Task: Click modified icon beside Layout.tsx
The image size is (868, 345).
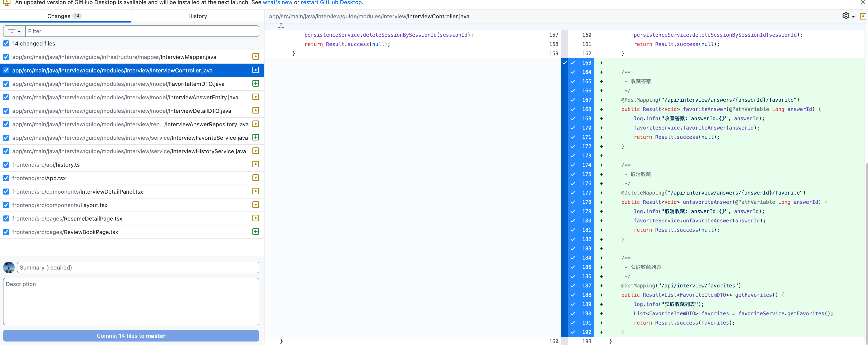Action: point(255,205)
